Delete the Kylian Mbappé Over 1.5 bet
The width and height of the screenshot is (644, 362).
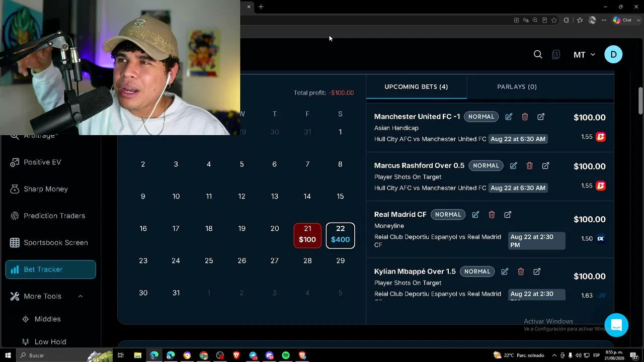pos(521,271)
